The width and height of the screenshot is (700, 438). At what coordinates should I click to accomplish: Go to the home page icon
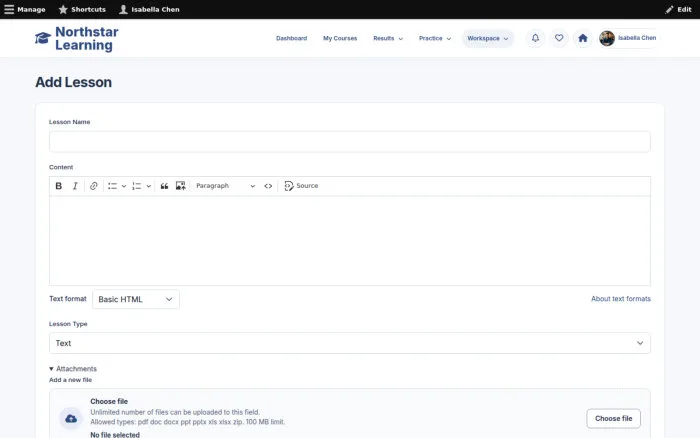point(583,38)
